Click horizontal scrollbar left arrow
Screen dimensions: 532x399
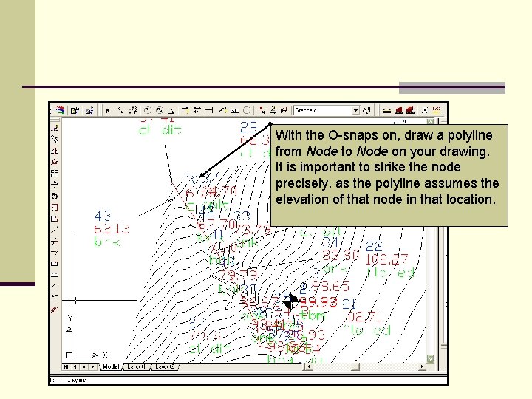click(x=308, y=366)
